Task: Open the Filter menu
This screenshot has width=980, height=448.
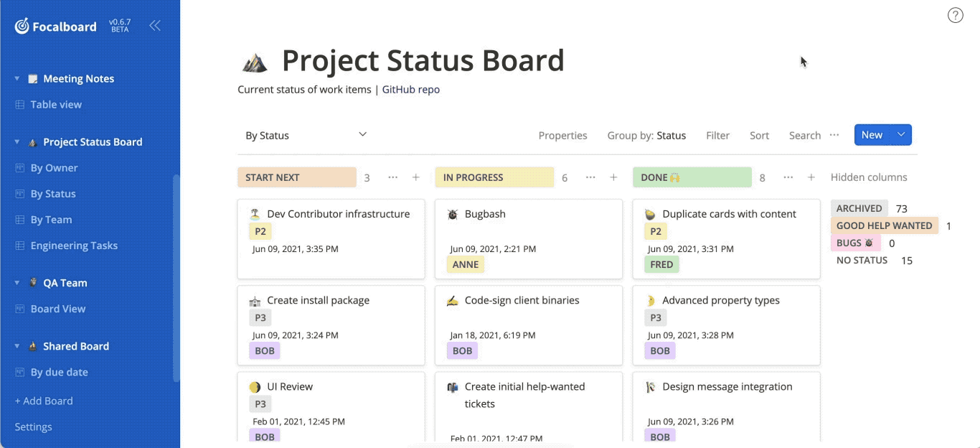Action: coord(717,135)
